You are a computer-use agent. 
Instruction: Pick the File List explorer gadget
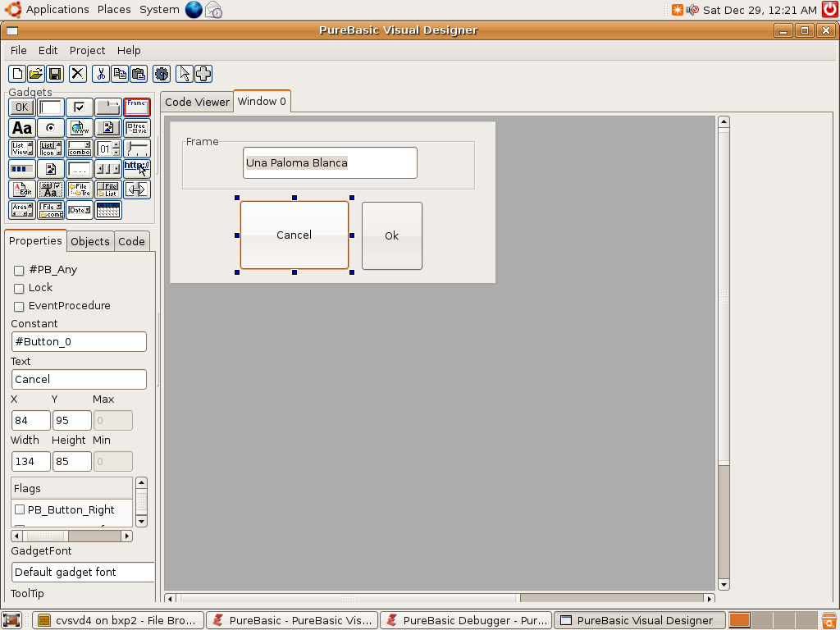pyautogui.click(x=108, y=189)
